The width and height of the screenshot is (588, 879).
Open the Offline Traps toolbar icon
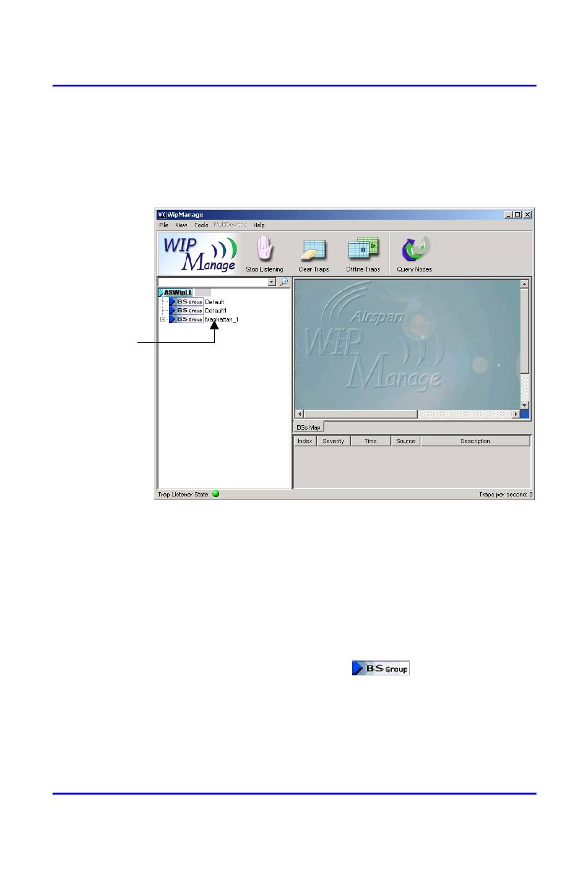pyautogui.click(x=363, y=249)
